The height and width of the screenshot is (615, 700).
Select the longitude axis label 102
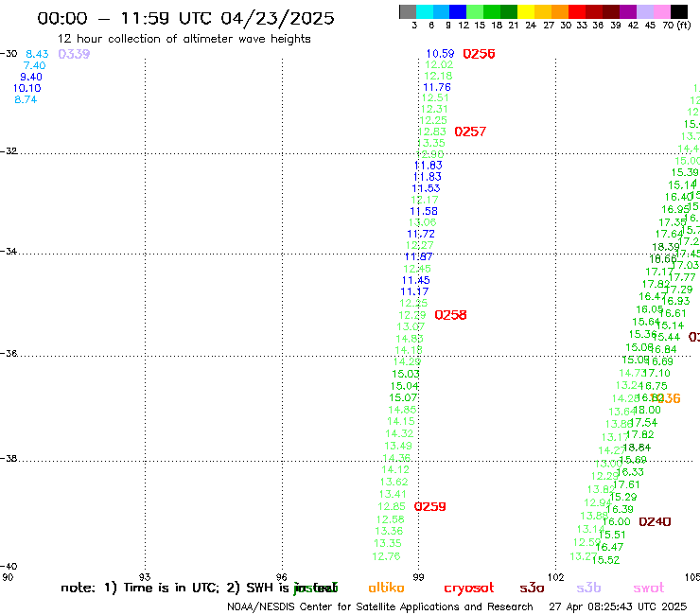(556, 577)
